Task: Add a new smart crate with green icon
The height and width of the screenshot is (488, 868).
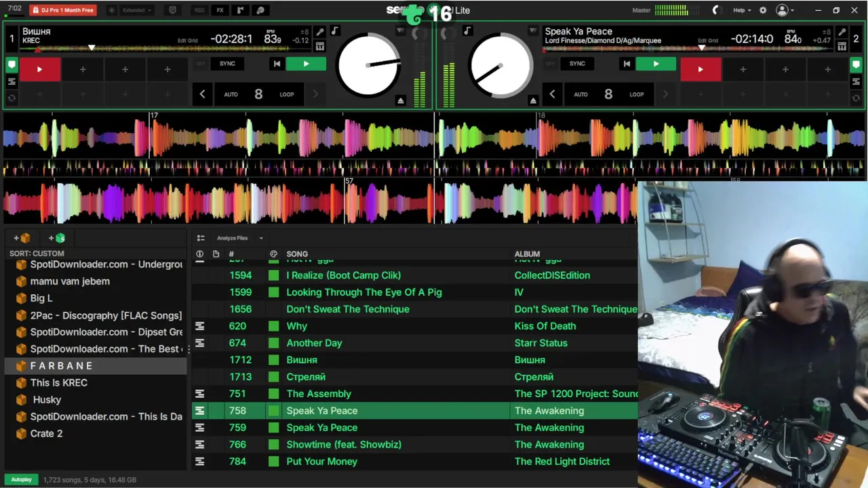Action: [57, 238]
